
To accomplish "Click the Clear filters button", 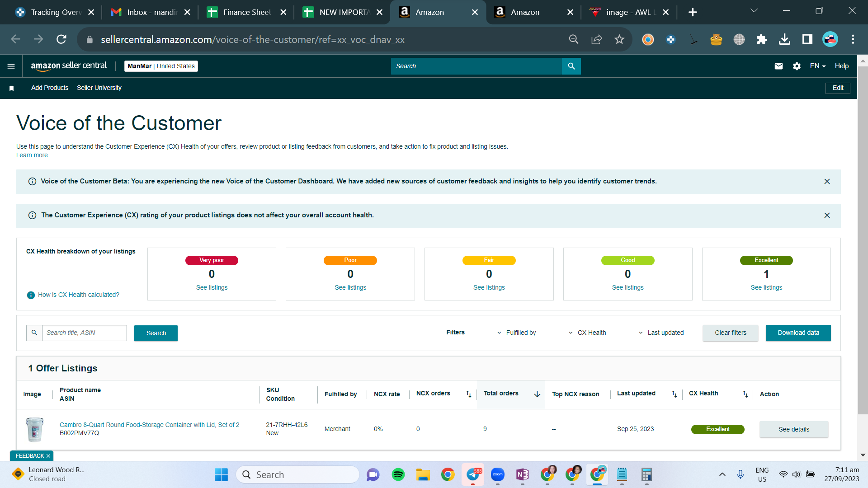I will click(x=731, y=333).
